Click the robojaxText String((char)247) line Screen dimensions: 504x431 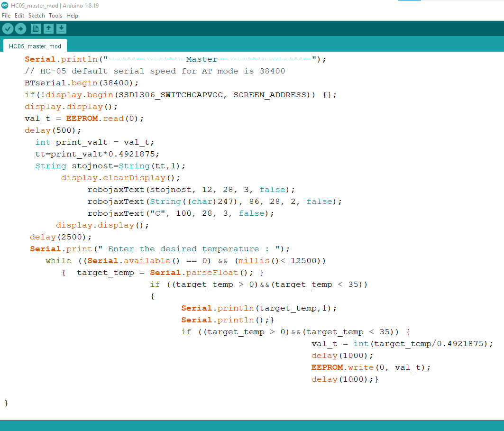click(x=215, y=202)
